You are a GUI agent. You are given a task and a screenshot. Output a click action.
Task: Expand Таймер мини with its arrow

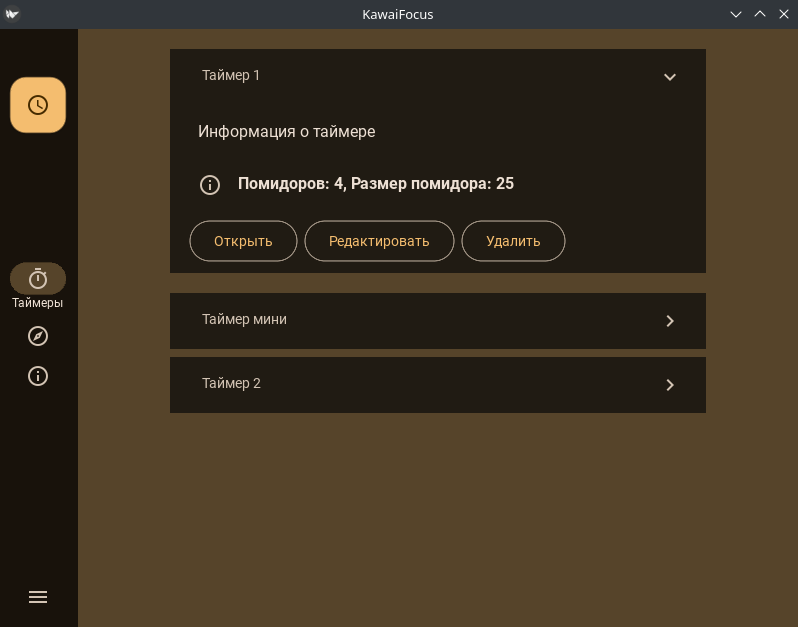(670, 321)
